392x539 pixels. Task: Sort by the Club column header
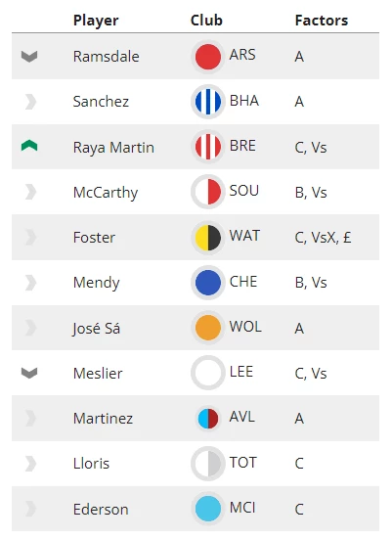[206, 21]
